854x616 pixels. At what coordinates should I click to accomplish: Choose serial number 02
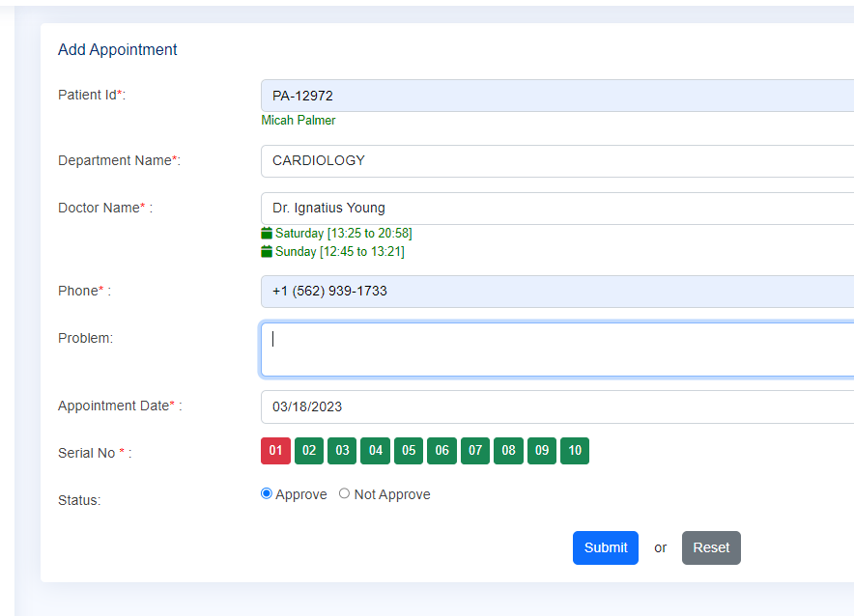pos(309,451)
